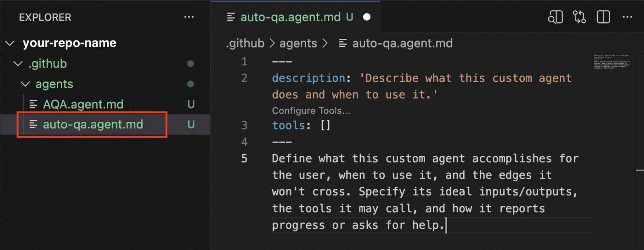Click the file icon in the breadcrumb
Screen dimensions: 644x250
[343, 43]
